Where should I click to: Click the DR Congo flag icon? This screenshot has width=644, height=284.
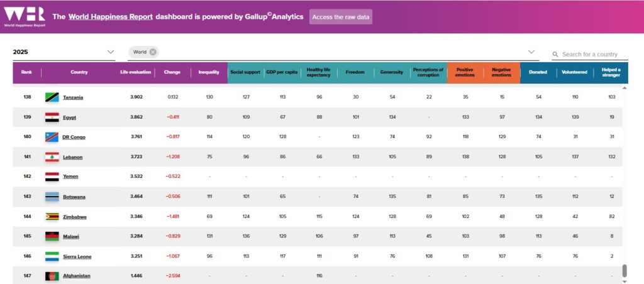(x=52, y=137)
